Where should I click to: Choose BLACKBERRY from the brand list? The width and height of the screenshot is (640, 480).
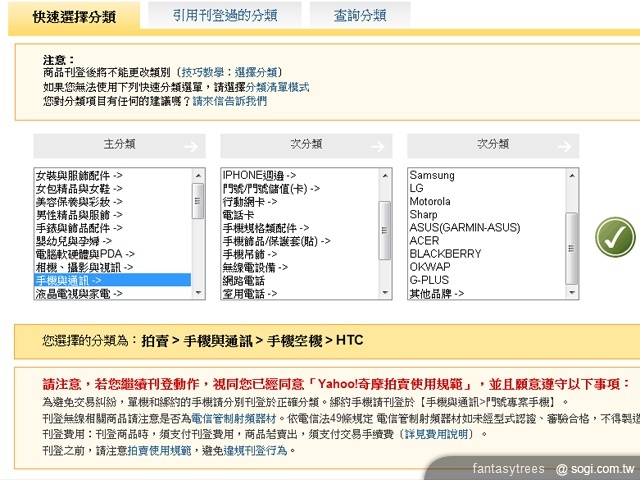(x=448, y=254)
